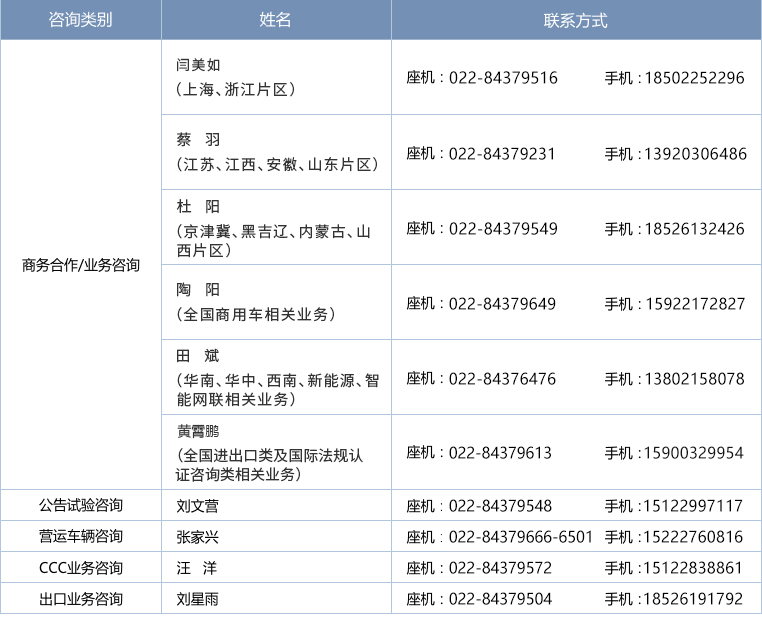Select the CCC业务咨询 category cell
Image resolution: width=762 pixels, height=623 pixels.
pos(81,568)
